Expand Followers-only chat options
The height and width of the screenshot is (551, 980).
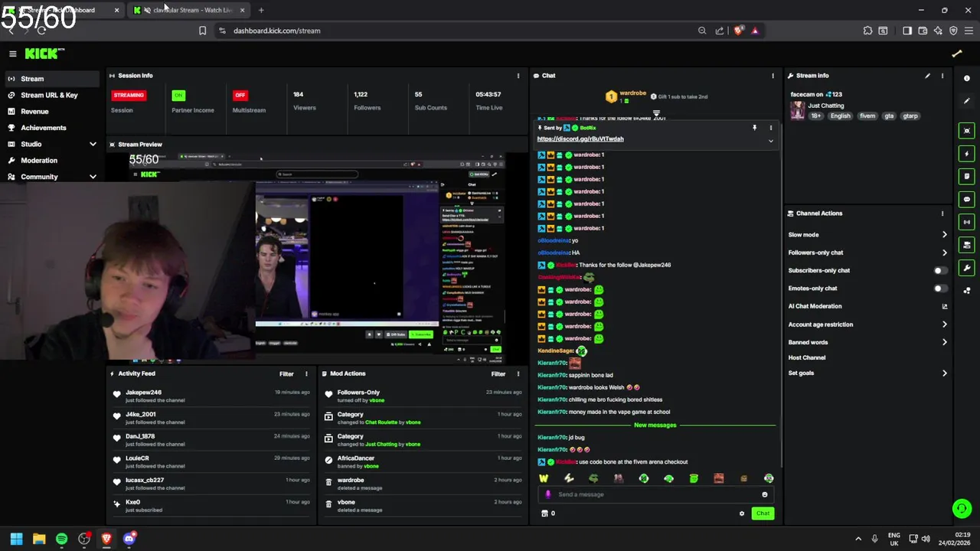coord(944,253)
